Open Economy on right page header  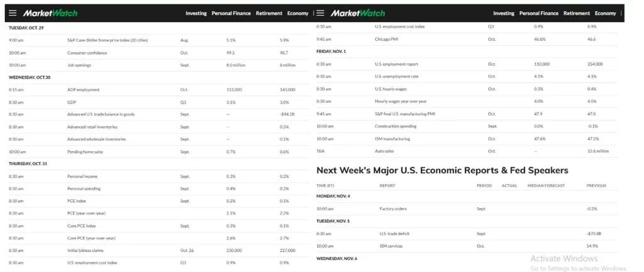pyautogui.click(x=606, y=13)
